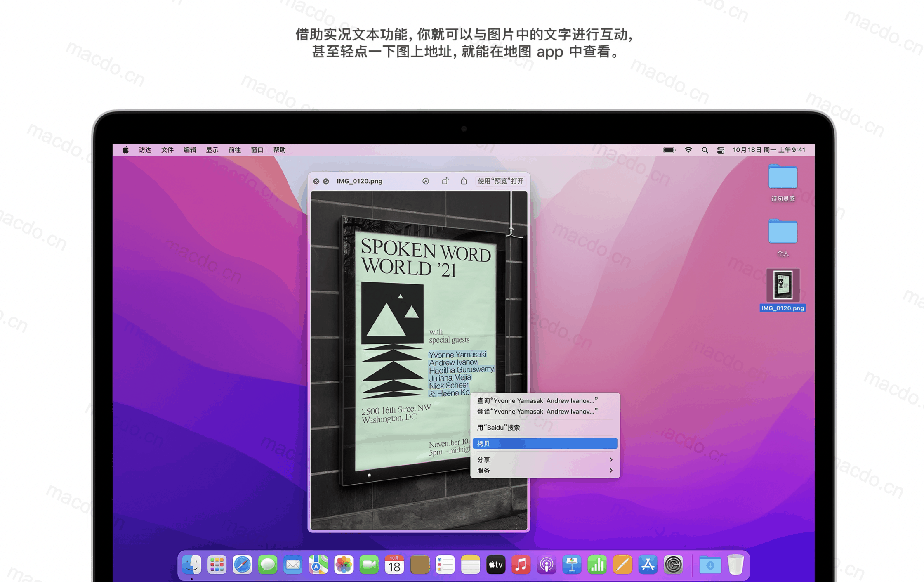Expand the 服务 submenu

click(x=544, y=470)
